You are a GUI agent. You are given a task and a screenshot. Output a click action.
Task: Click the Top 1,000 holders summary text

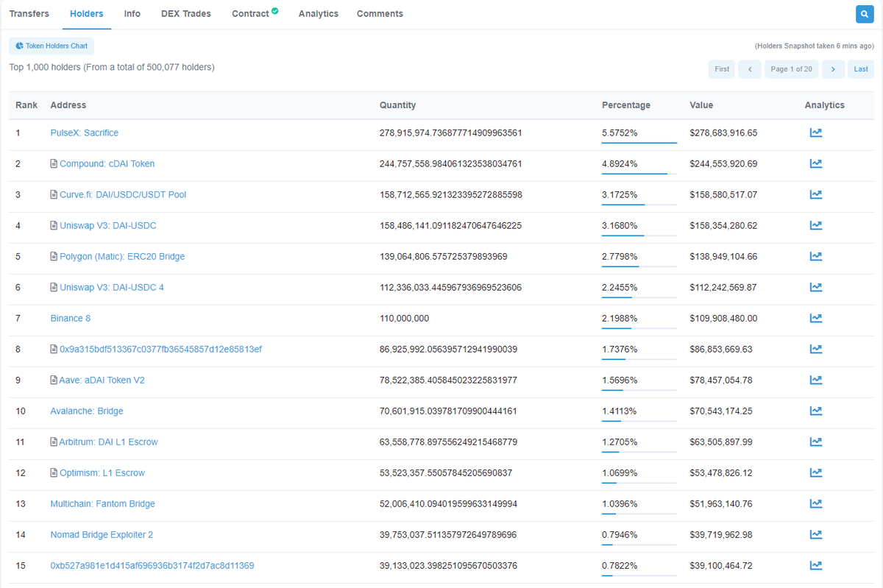click(x=112, y=67)
